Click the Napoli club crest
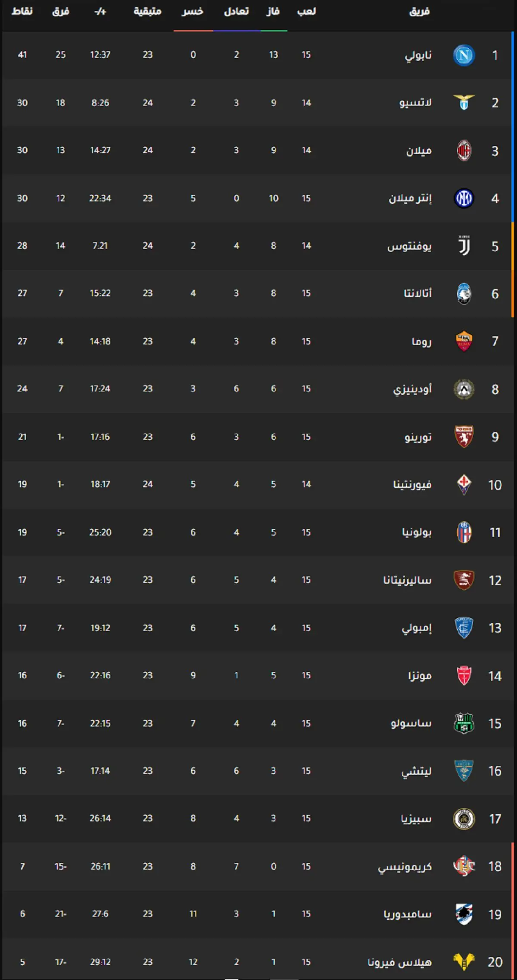Image resolution: width=517 pixels, height=980 pixels. point(464,55)
